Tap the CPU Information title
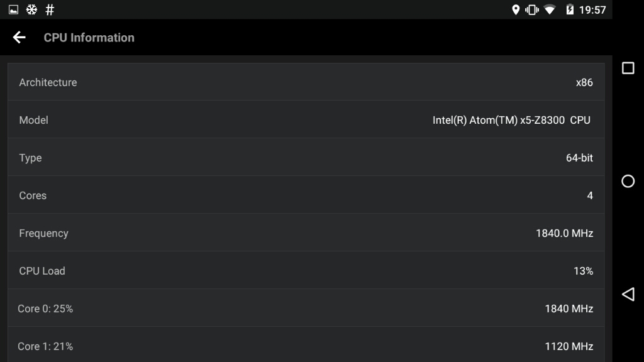Viewport: 644px width, 362px height. 89,38
